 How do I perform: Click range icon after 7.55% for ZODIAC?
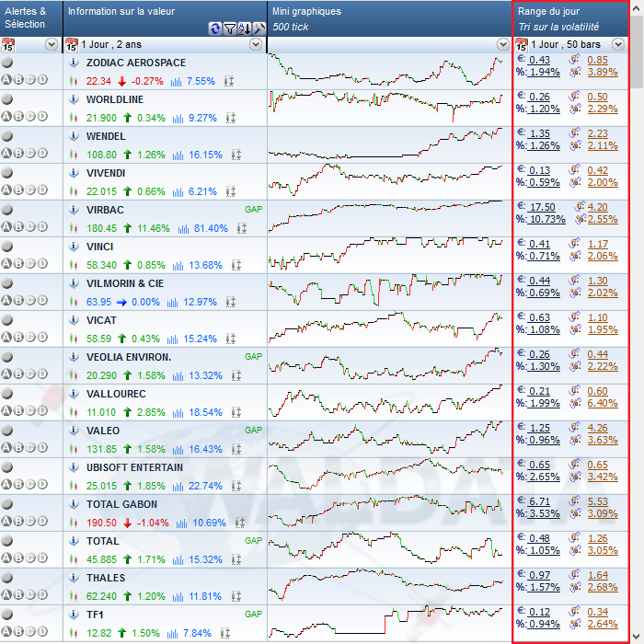click(x=229, y=81)
